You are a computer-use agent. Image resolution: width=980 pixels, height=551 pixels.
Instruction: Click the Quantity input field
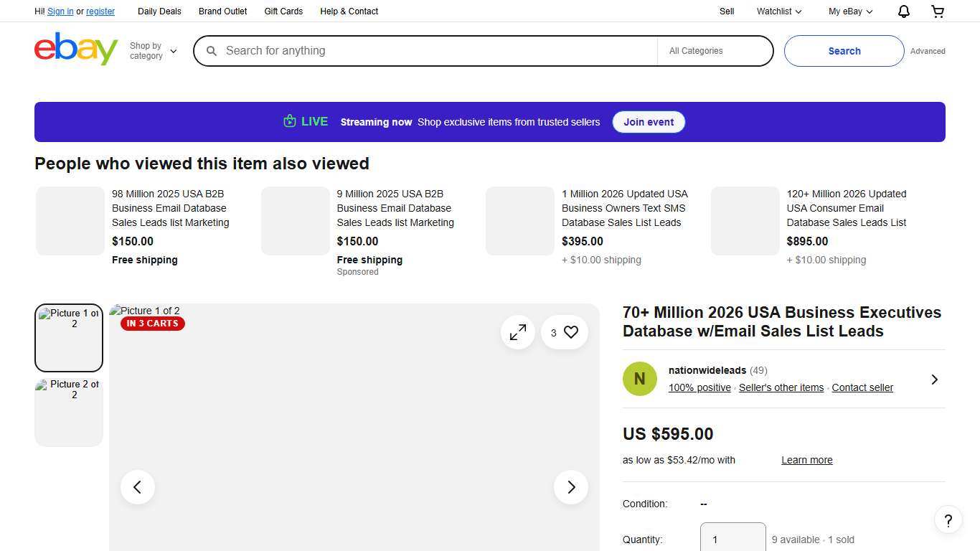pos(732,540)
